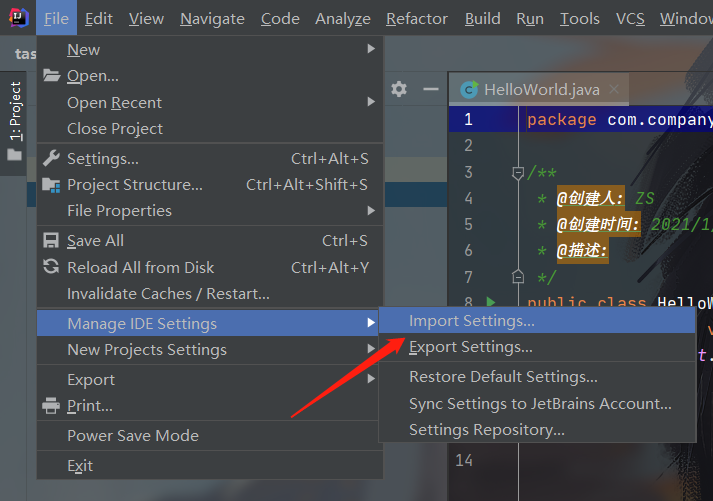Click the folder icon under Project sidebar label
The width and height of the screenshot is (713, 501).
click(15, 155)
